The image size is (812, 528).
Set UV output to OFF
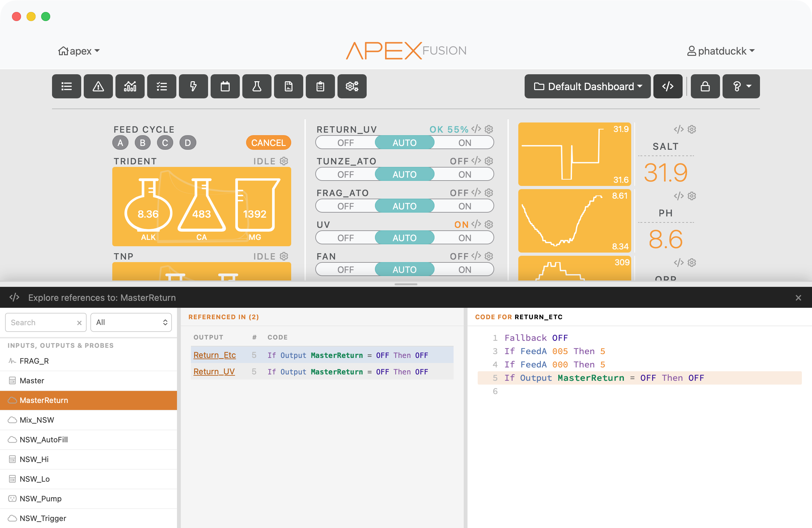[345, 238]
